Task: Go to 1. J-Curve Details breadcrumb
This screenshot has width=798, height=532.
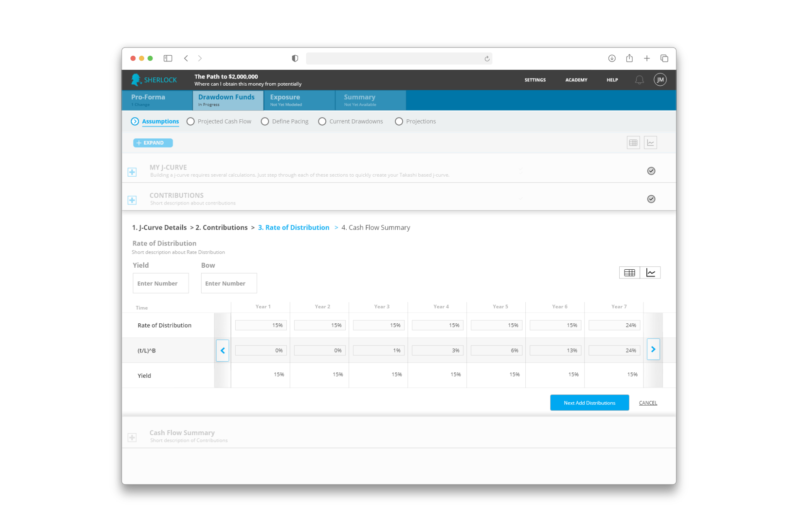Action: pyautogui.click(x=159, y=227)
